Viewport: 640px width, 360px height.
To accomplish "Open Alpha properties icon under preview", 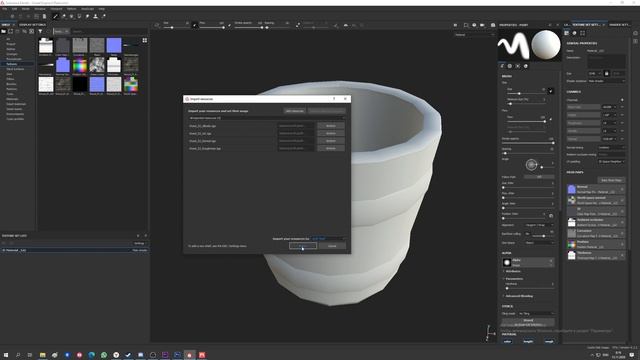I will click(510, 66).
